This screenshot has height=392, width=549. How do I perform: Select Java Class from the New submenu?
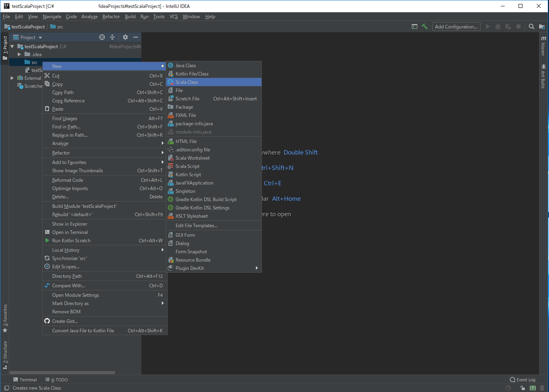(214, 66)
